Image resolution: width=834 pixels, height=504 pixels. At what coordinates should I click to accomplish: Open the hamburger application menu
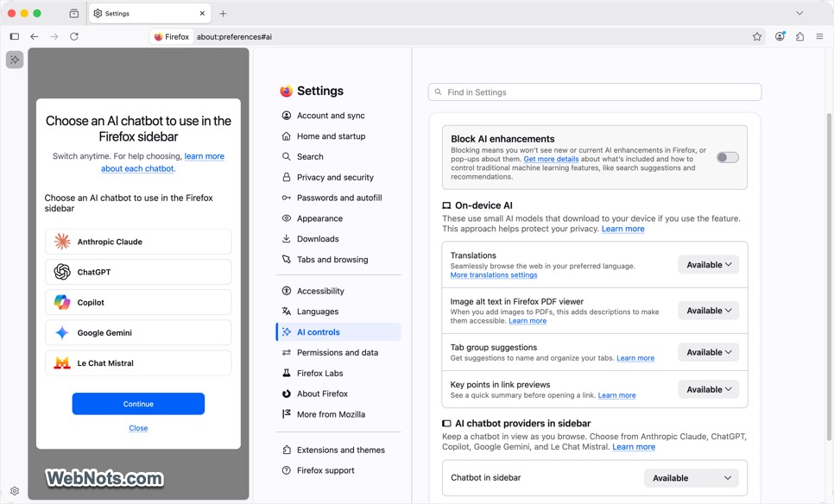(x=819, y=37)
